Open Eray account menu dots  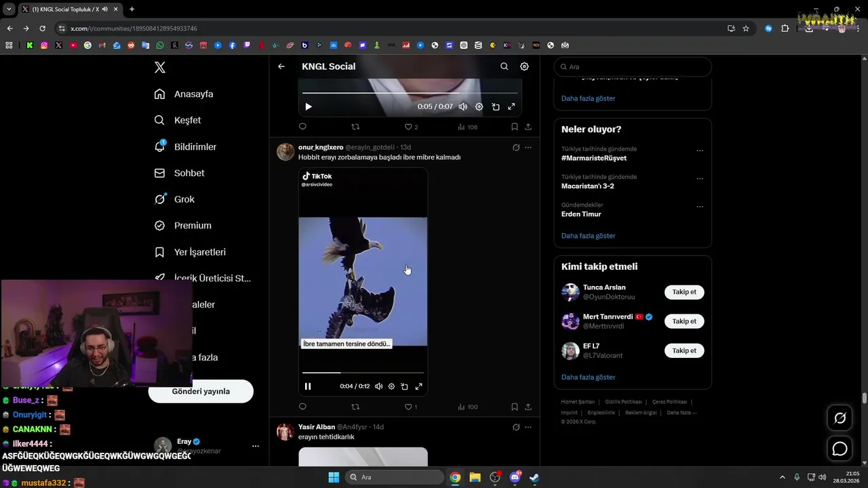(256, 446)
